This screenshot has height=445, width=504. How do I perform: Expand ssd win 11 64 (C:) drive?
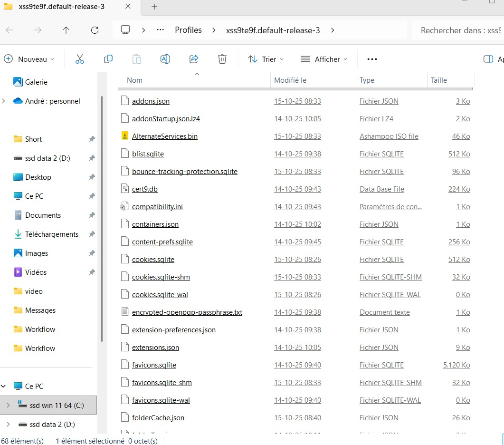[8, 405]
